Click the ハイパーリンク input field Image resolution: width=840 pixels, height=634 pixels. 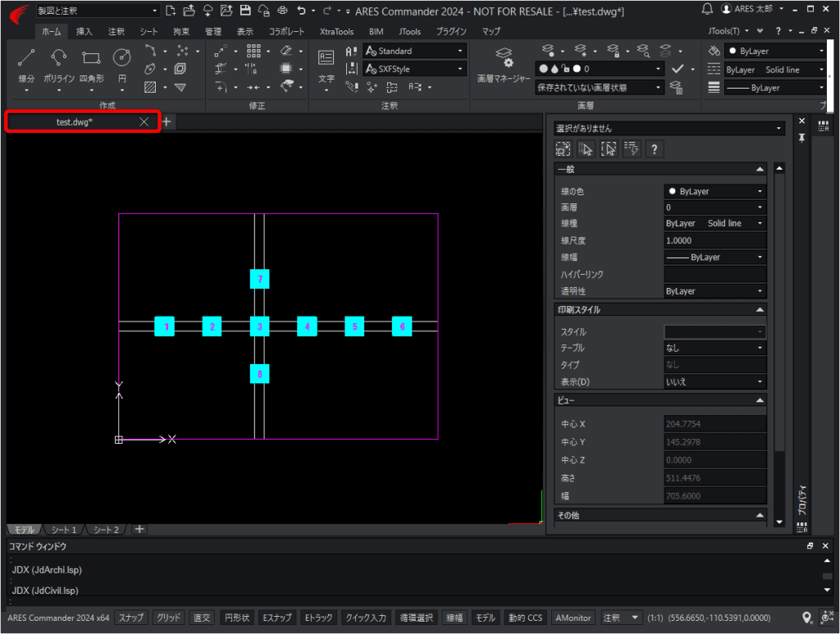pyautogui.click(x=714, y=274)
